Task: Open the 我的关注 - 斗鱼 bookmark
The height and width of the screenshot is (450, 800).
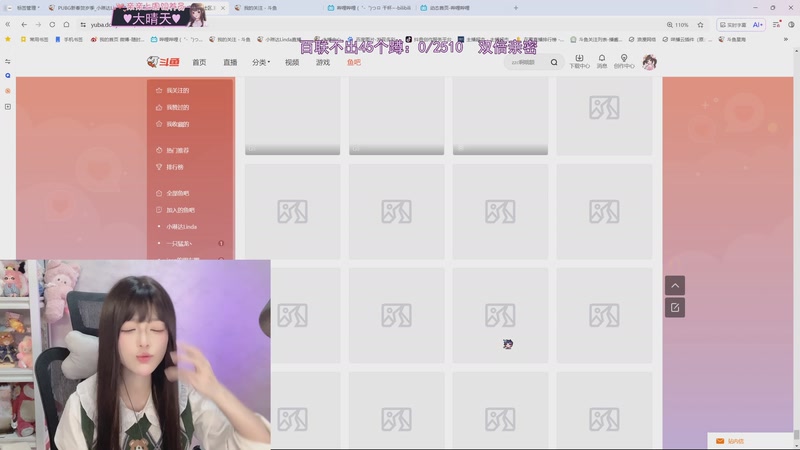Action: click(230, 39)
